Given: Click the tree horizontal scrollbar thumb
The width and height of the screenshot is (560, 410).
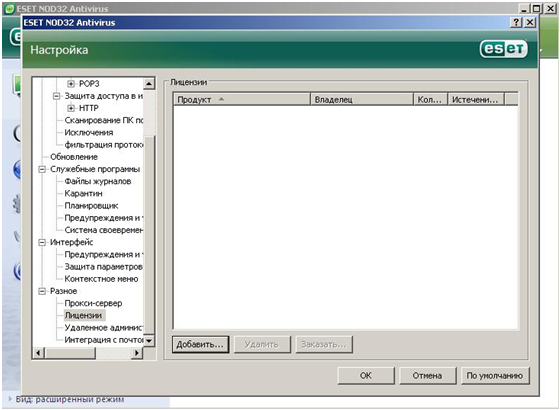Looking at the screenshot, I should [x=70, y=353].
